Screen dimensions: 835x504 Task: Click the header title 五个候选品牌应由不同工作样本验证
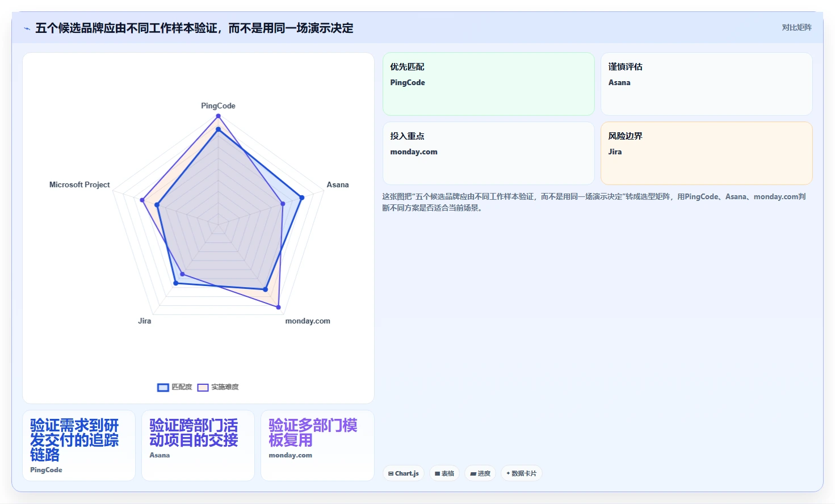pos(194,28)
